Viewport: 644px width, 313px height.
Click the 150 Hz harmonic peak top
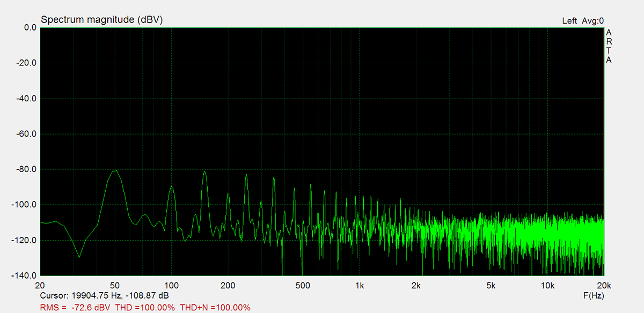coord(204,172)
